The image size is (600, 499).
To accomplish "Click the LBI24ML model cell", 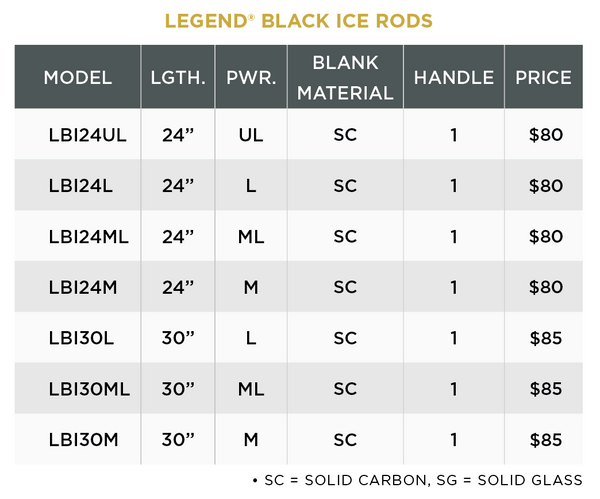I will click(x=87, y=236).
